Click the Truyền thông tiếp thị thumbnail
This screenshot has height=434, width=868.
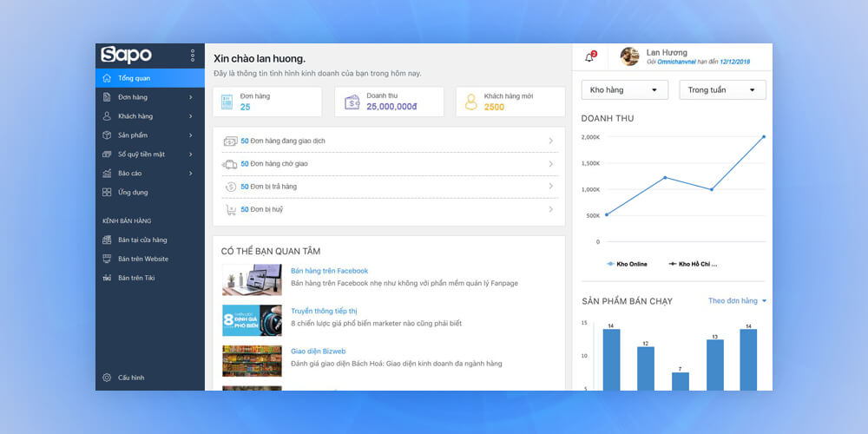click(x=252, y=320)
